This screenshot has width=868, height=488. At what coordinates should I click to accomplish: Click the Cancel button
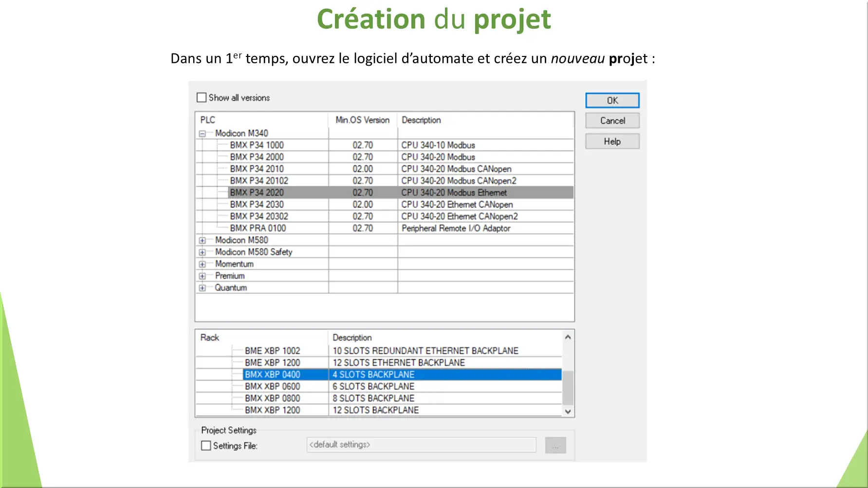click(x=612, y=121)
